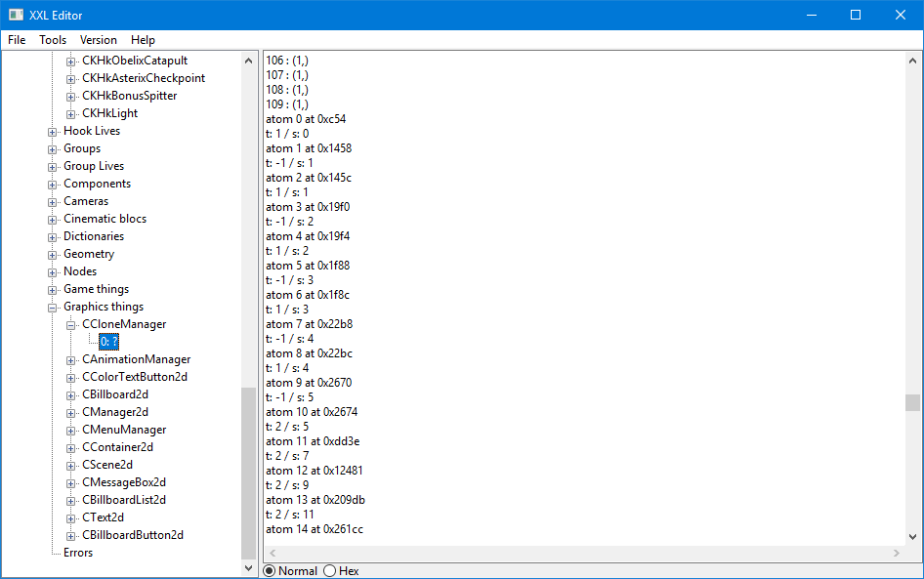
Task: Click the XXL Editor title bar icon
Action: coord(16,15)
